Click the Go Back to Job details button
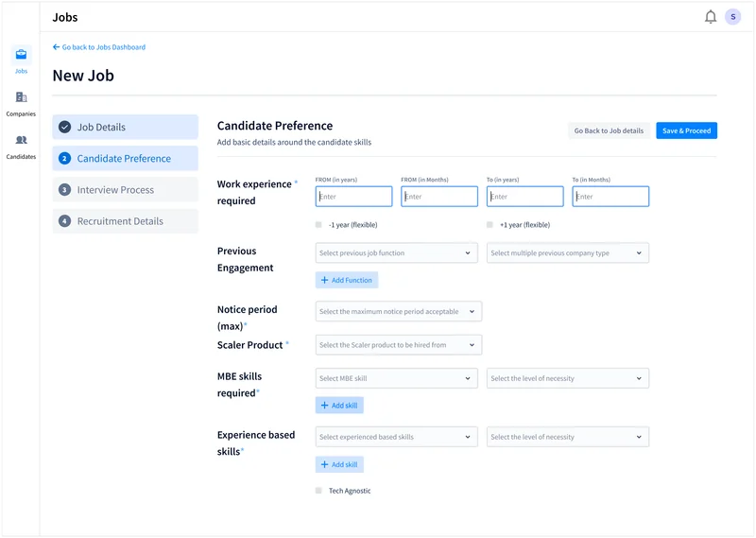This screenshot has width=756, height=538. [x=609, y=130]
